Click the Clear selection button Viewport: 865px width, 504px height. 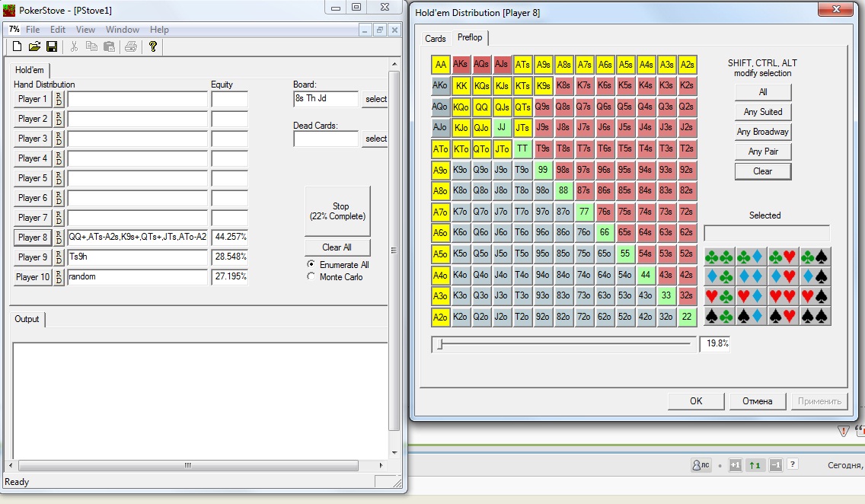pyautogui.click(x=763, y=171)
